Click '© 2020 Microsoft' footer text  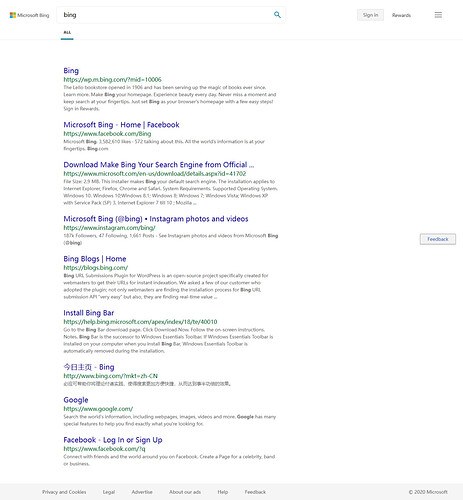(x=428, y=492)
